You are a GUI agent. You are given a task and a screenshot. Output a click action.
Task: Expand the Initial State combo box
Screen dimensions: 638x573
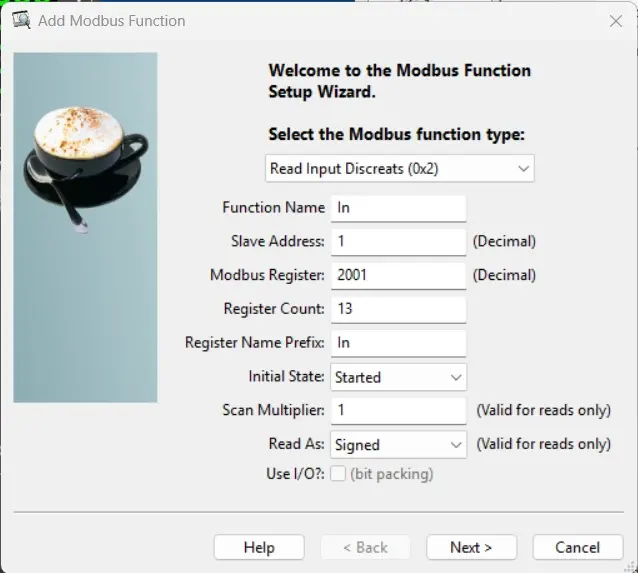[x=398, y=377]
